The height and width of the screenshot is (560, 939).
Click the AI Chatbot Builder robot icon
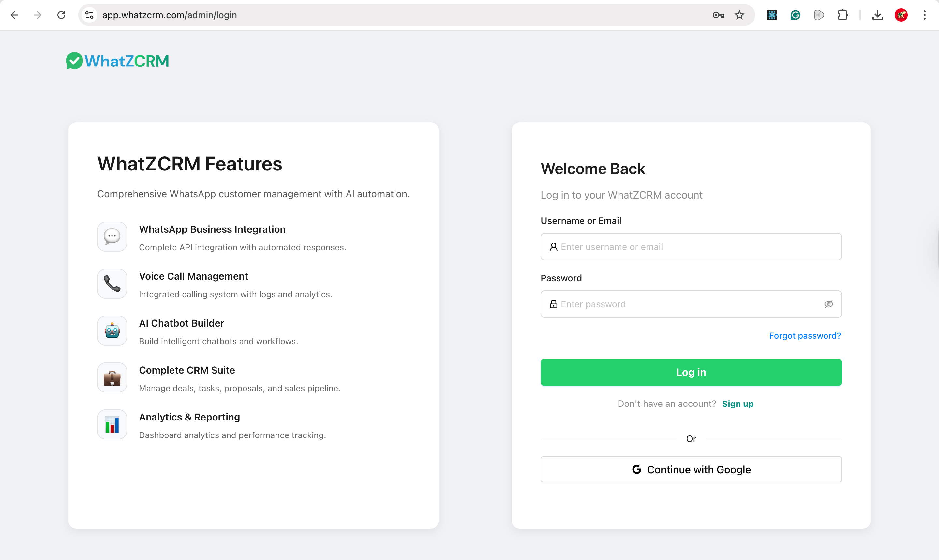tap(112, 331)
